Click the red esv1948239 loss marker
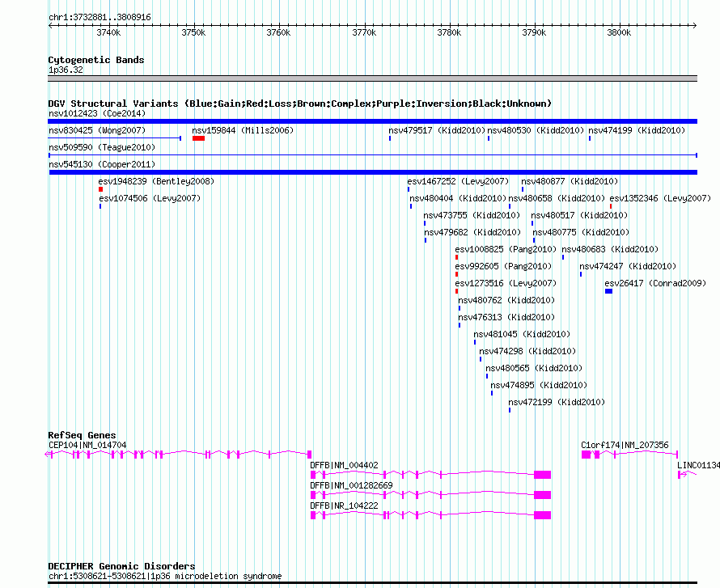Screen dimensions: 720x588 (x=100, y=189)
